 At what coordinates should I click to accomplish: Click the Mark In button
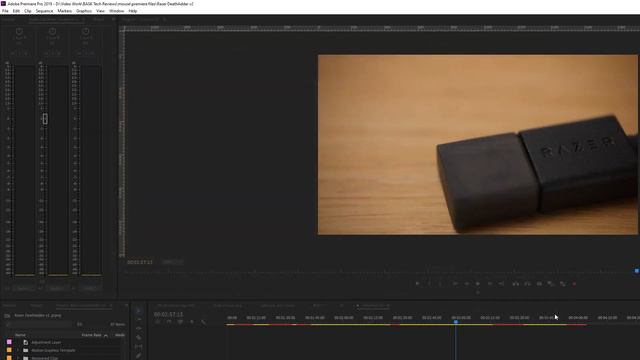(x=429, y=284)
